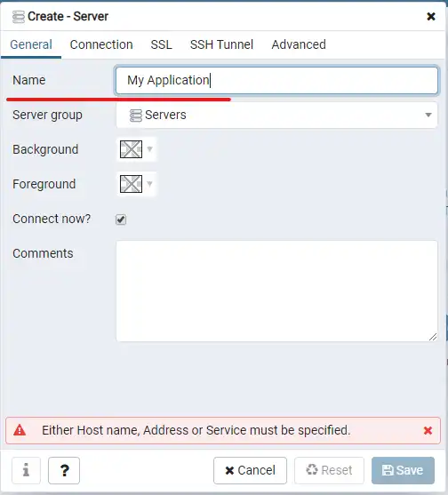Click inside the Comments text area
This screenshot has width=448, height=495.
(x=276, y=291)
